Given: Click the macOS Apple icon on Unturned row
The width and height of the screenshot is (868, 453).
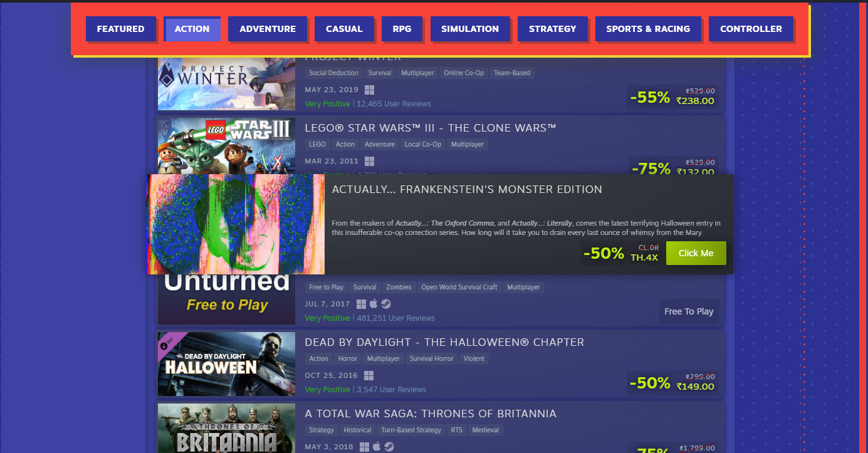Looking at the screenshot, I should coord(374,304).
